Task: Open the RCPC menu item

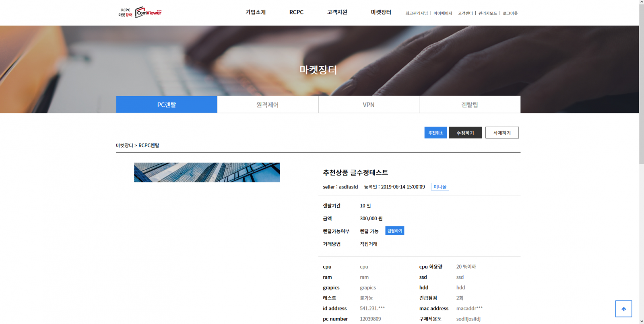Action: pos(296,12)
